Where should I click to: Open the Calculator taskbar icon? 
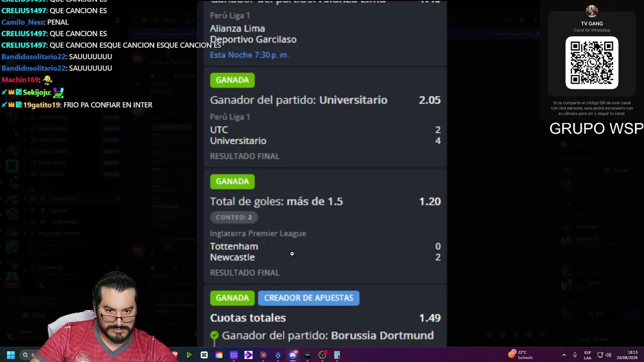pos(337,355)
